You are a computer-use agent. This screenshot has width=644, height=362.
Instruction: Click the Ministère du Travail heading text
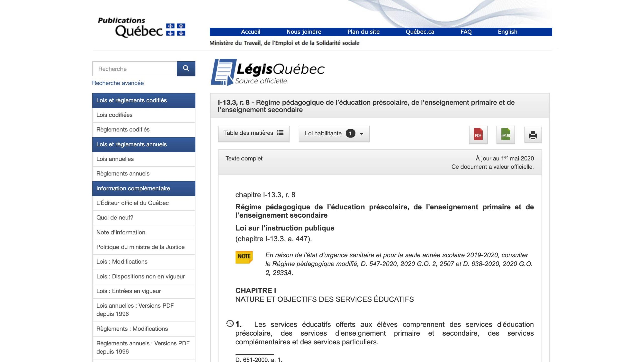pyautogui.click(x=284, y=43)
